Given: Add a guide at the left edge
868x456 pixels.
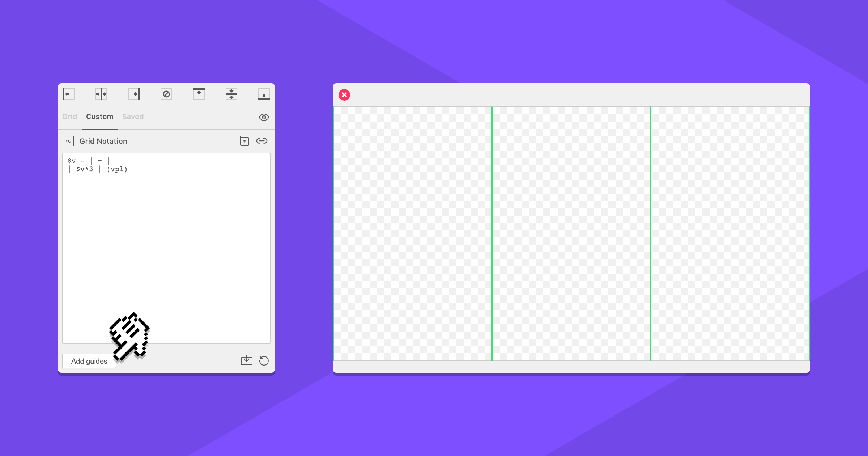Looking at the screenshot, I should click(68, 94).
